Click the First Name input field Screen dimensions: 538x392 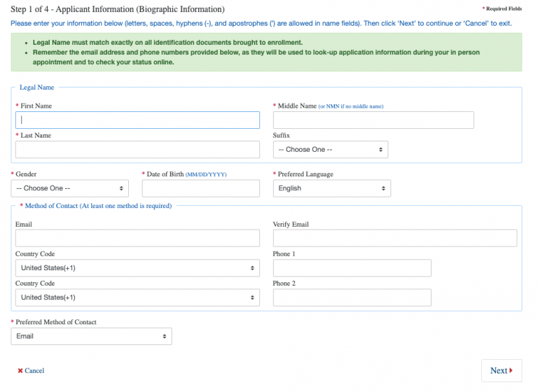click(x=137, y=120)
